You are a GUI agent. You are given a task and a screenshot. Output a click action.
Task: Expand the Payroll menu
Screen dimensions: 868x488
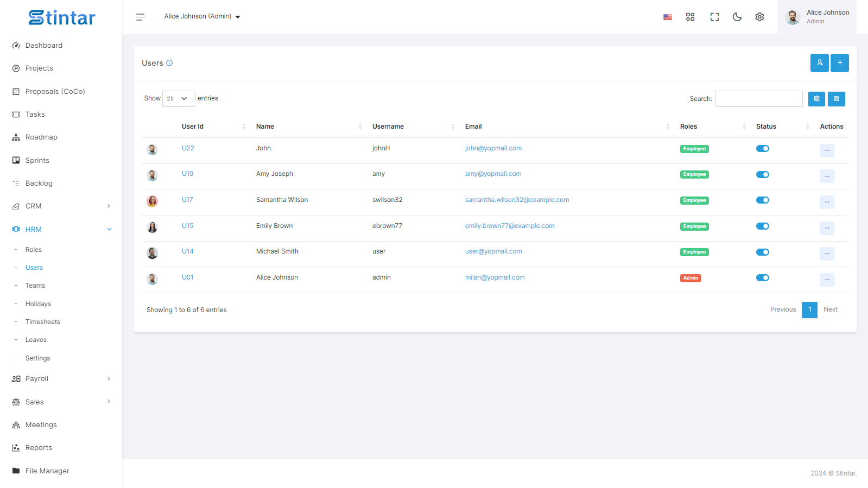pyautogui.click(x=61, y=379)
